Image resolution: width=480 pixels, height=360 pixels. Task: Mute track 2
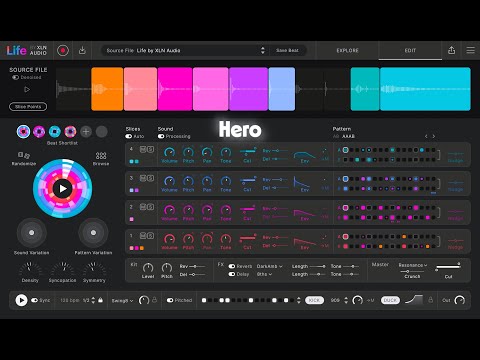pos(143,207)
